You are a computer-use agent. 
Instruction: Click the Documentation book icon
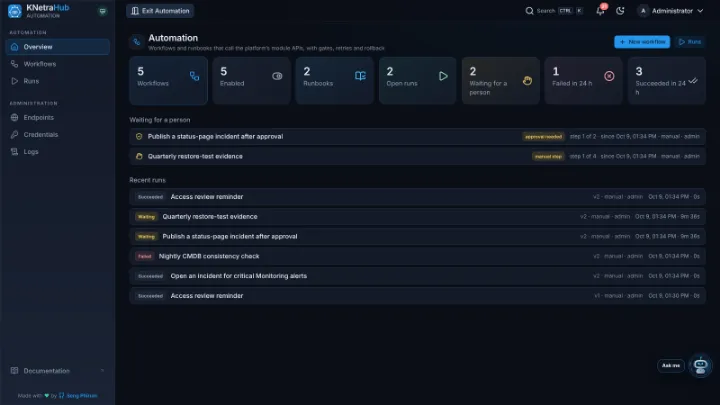click(15, 371)
